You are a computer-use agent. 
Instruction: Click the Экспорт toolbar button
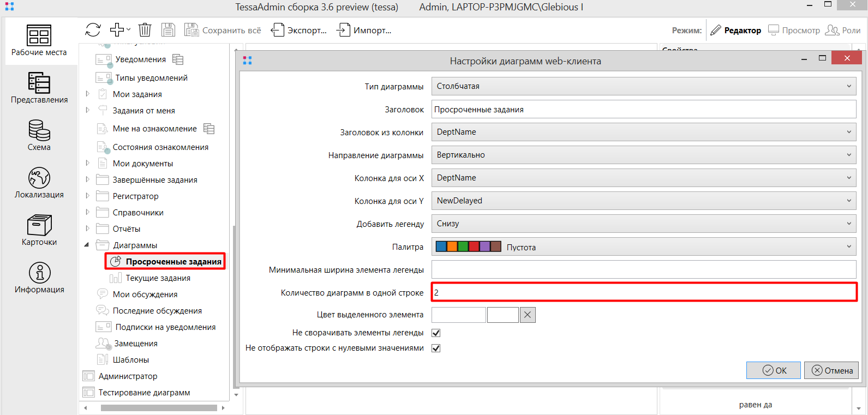299,30
